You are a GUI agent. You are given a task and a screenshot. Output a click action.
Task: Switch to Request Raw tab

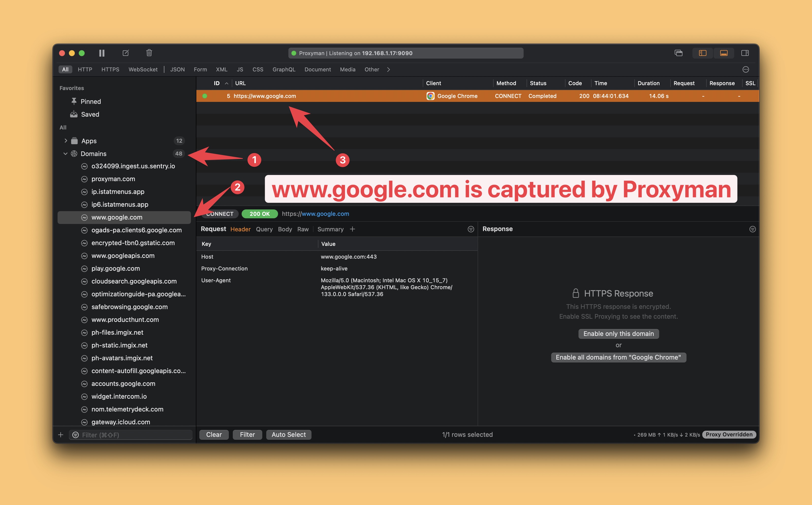[x=303, y=229]
